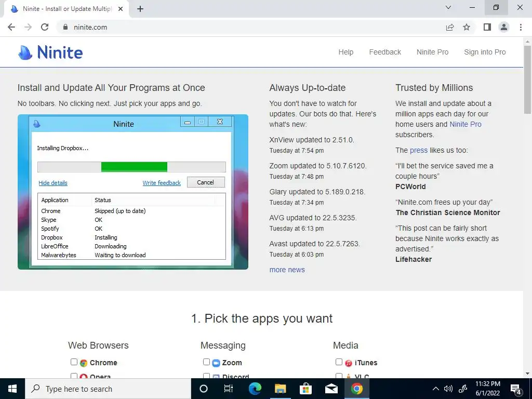The height and width of the screenshot is (399, 532).
Task: Click the Ninite Pro link in Trusted by Millions
Action: (465, 124)
